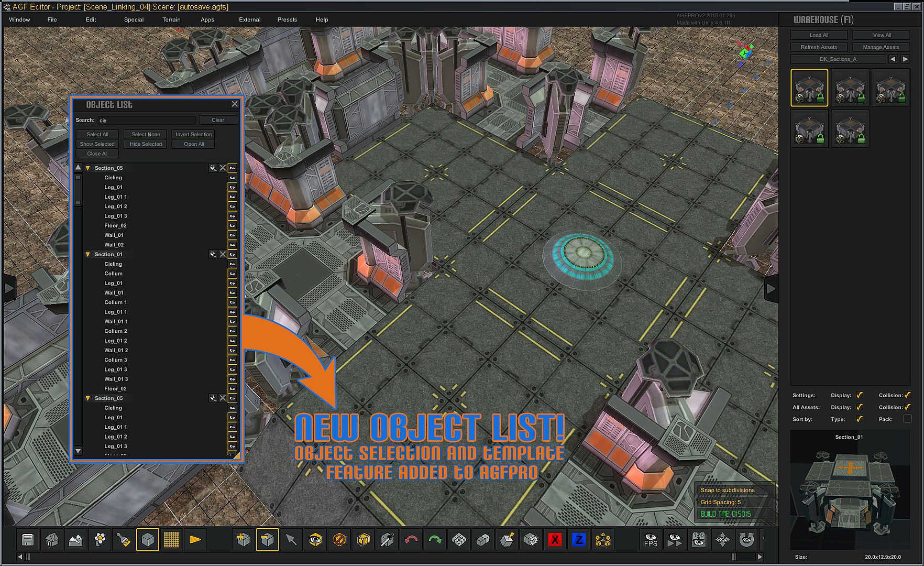Collapse the Section_01 tree group
The height and width of the screenshot is (566, 924).
pyautogui.click(x=88, y=255)
